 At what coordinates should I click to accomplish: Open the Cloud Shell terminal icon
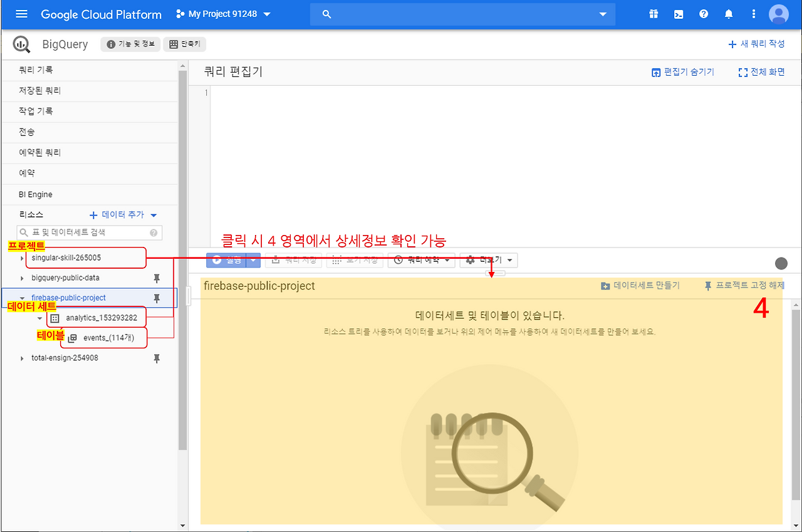click(x=679, y=14)
